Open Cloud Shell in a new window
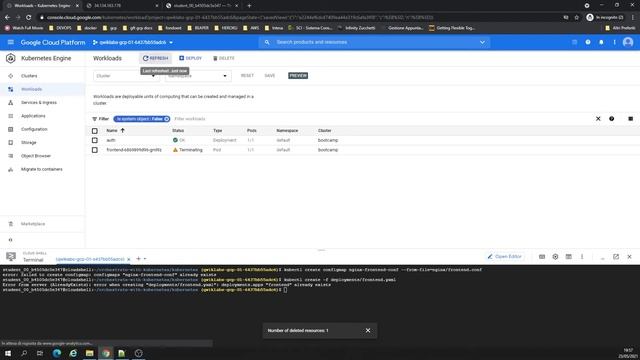 click(616, 257)
